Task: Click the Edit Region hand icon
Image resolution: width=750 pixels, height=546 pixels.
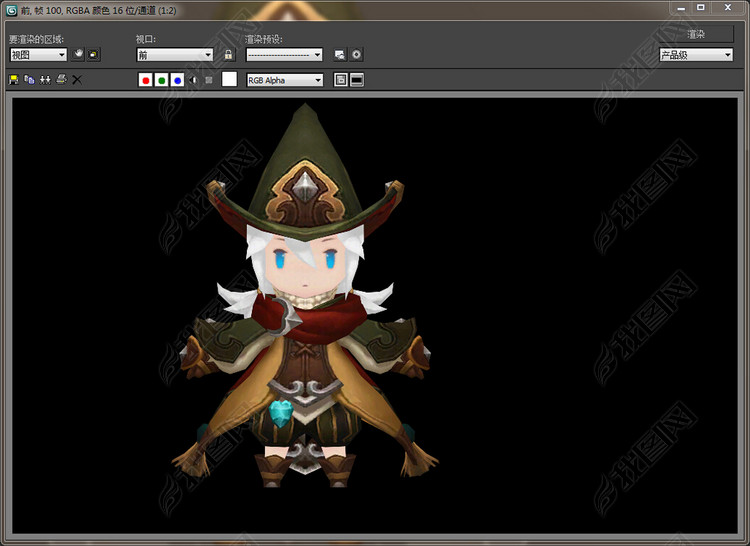Action: pyautogui.click(x=78, y=55)
